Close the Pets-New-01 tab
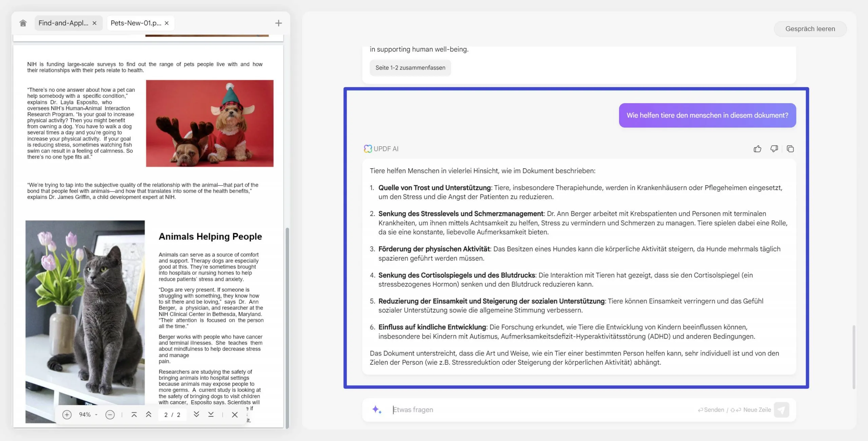Image resolution: width=868 pixels, height=441 pixels. 166,23
